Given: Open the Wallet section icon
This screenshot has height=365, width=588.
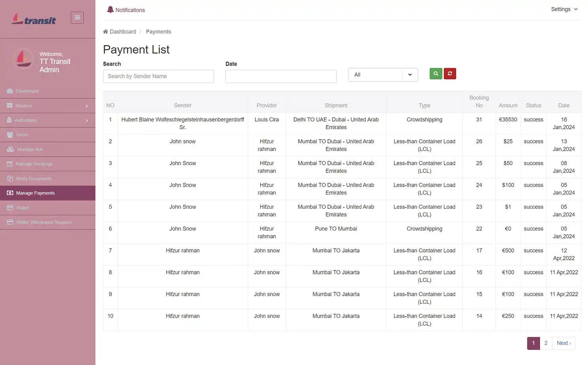Looking at the screenshot, I should (9, 208).
